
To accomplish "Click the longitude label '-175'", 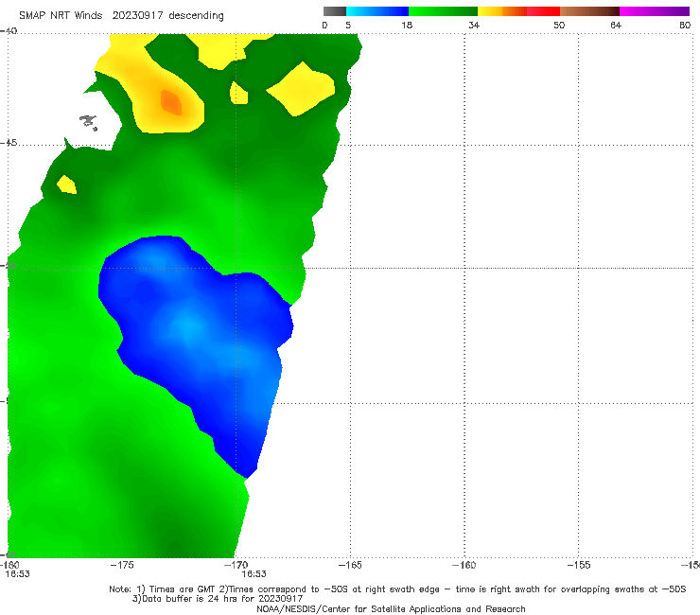I will (x=122, y=565).
